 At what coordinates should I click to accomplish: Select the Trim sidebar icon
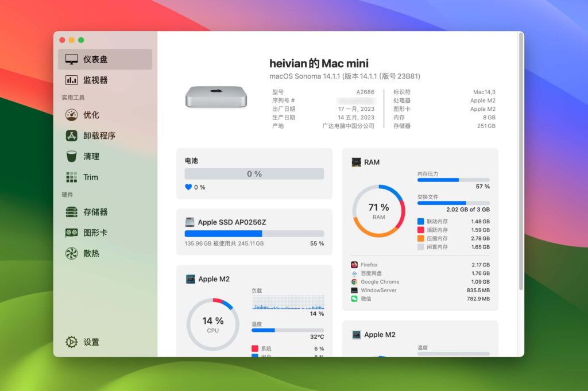tap(72, 176)
